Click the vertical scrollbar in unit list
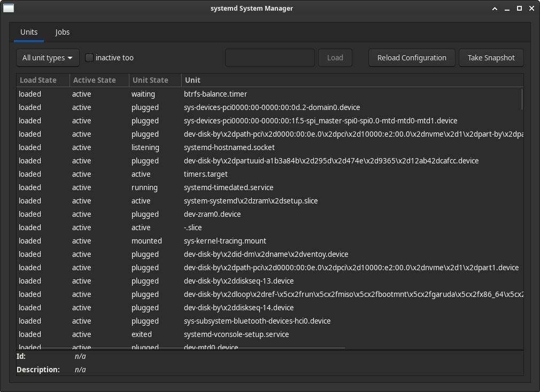 pyautogui.click(x=522, y=100)
